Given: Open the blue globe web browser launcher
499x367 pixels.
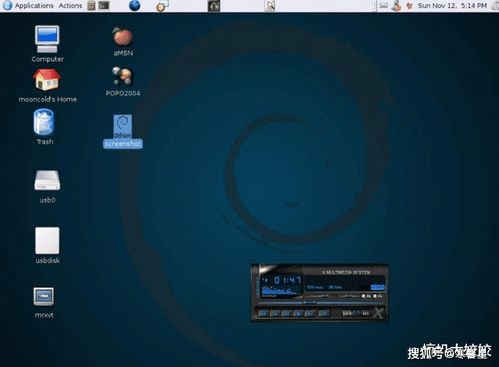Looking at the screenshot, I should [x=134, y=6].
